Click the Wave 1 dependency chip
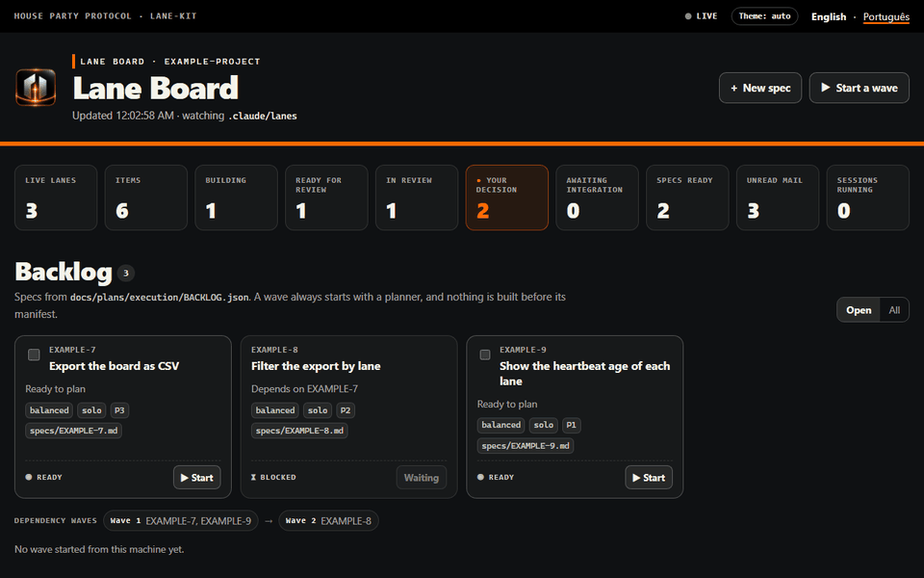Viewport: 924px width, 578px height. (180, 521)
